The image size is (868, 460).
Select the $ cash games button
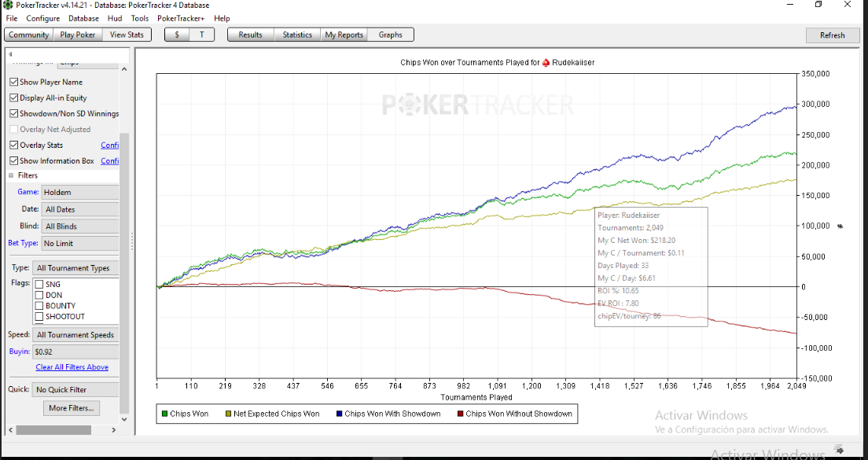pyautogui.click(x=177, y=35)
